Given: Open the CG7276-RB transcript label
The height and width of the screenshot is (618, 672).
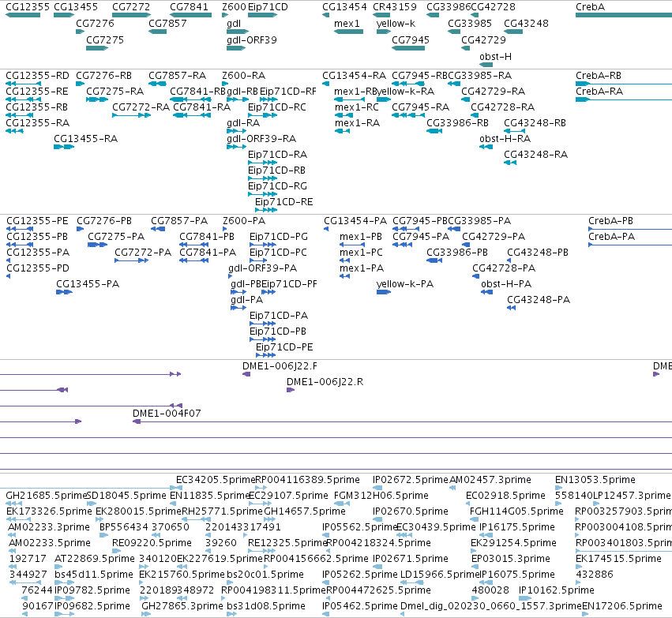Looking at the screenshot, I should tap(103, 76).
